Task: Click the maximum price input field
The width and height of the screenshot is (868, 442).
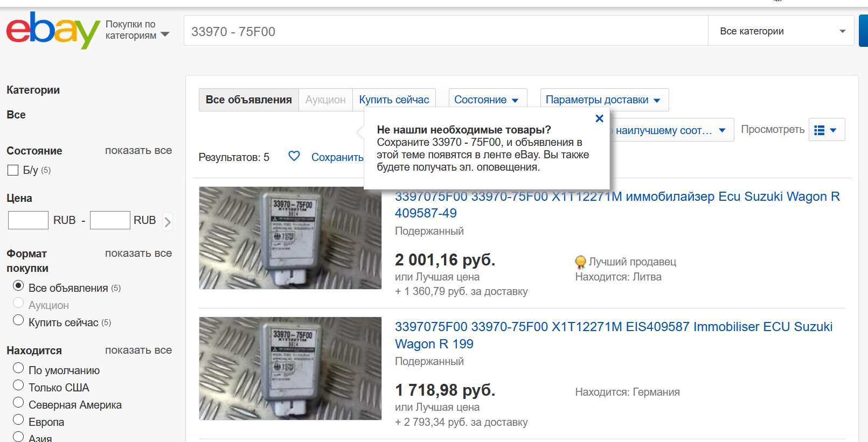Action: pyautogui.click(x=110, y=220)
